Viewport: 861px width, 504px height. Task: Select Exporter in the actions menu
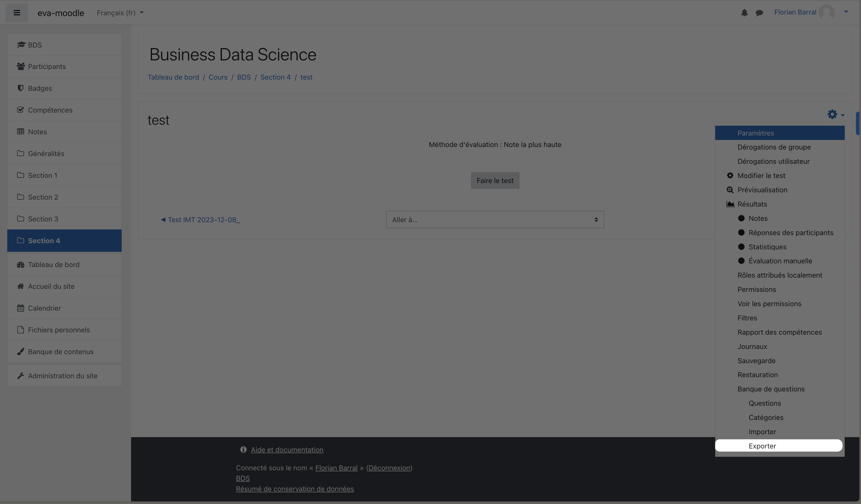pos(762,446)
